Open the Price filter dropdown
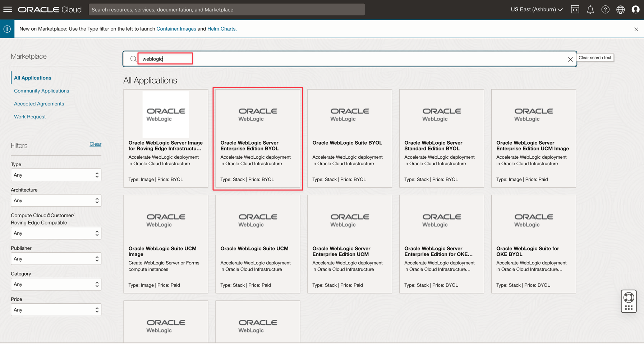Image resolution: width=644 pixels, height=344 pixels. (56, 310)
